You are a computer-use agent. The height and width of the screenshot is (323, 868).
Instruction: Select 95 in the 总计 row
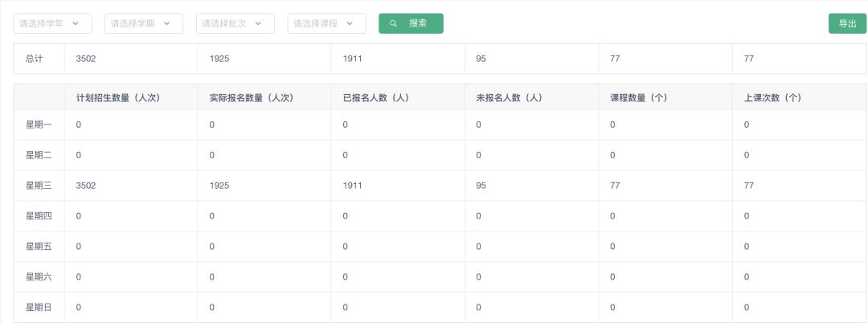coord(481,59)
